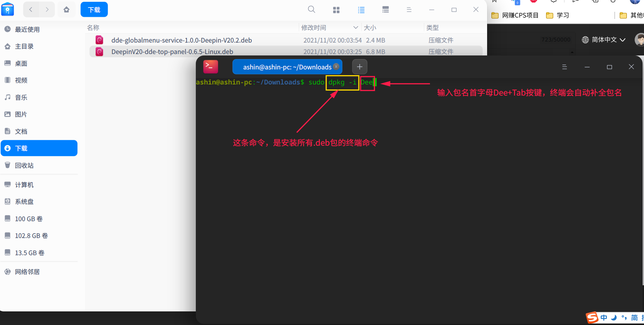Sort by 修改时间 column dropdown arrow
The height and width of the screenshot is (325, 644).
[356, 28]
